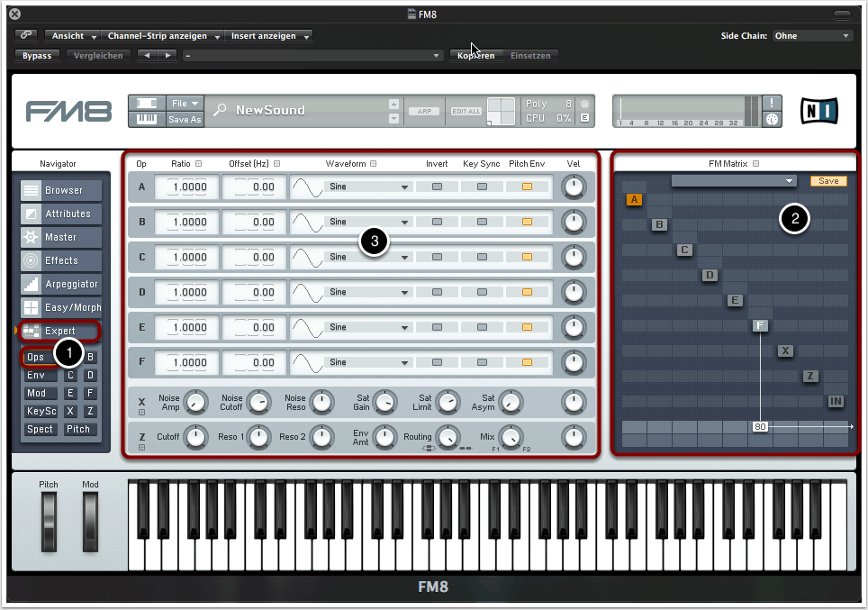Screen dimensions: 868x610
Task: Disable Pitch Env for operator F
Action: [527, 362]
